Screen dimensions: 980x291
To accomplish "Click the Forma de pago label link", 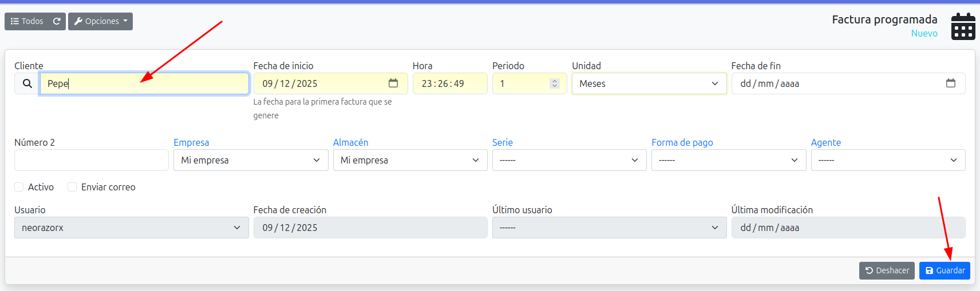I will pyautogui.click(x=682, y=142).
